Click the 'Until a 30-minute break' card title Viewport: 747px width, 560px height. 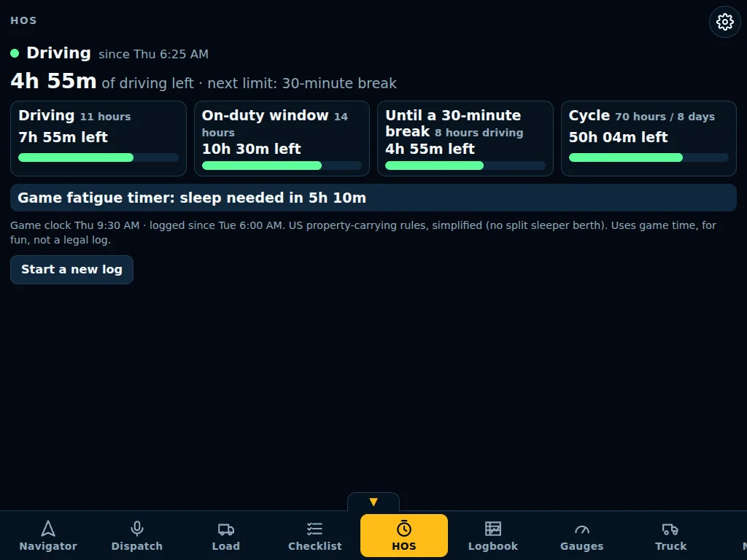(453, 122)
